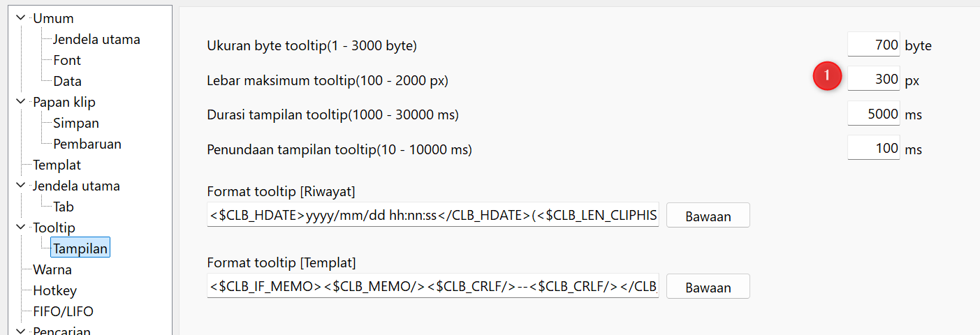
Task: Select FIFO/LIFO in the tree
Action: tap(63, 311)
